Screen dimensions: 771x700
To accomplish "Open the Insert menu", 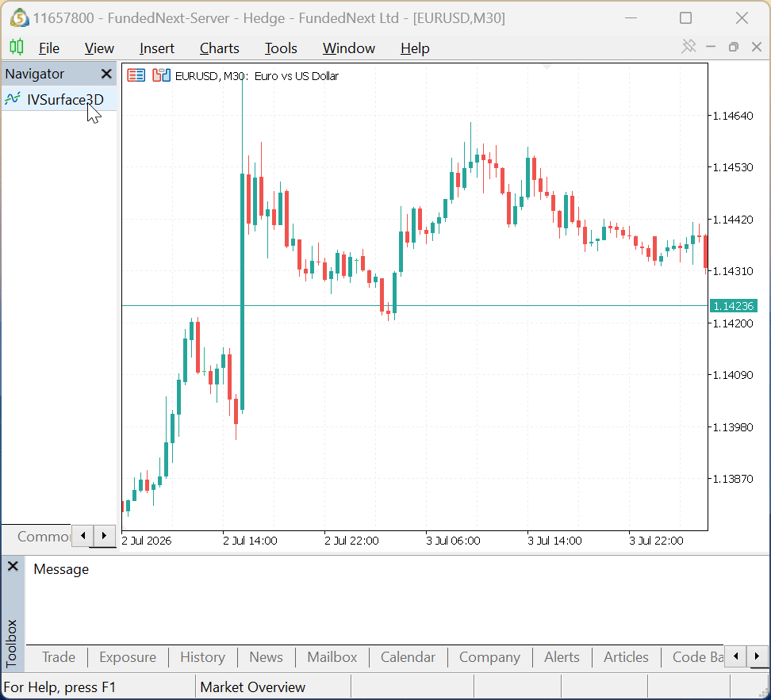I will [157, 48].
